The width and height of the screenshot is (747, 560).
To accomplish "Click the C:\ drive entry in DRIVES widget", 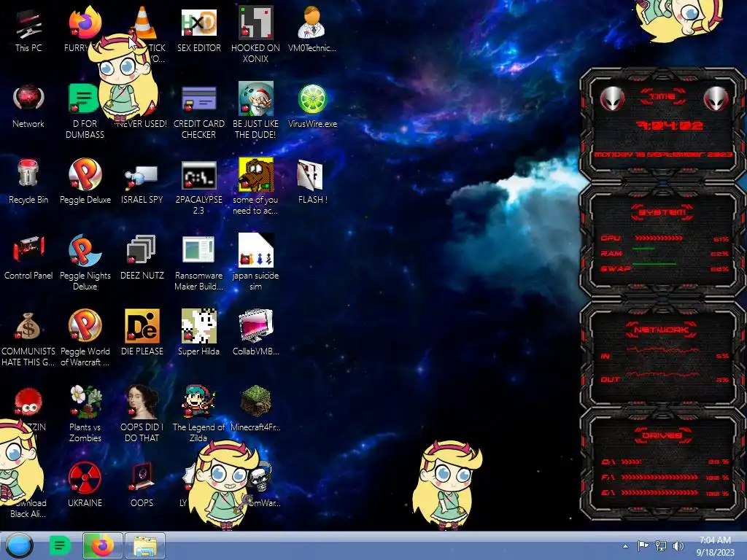I will tap(665, 462).
